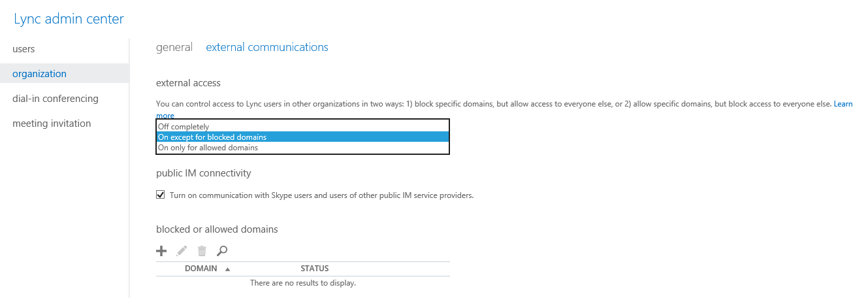The width and height of the screenshot is (868, 298).
Task: Open the external communications tab
Action: click(x=267, y=47)
